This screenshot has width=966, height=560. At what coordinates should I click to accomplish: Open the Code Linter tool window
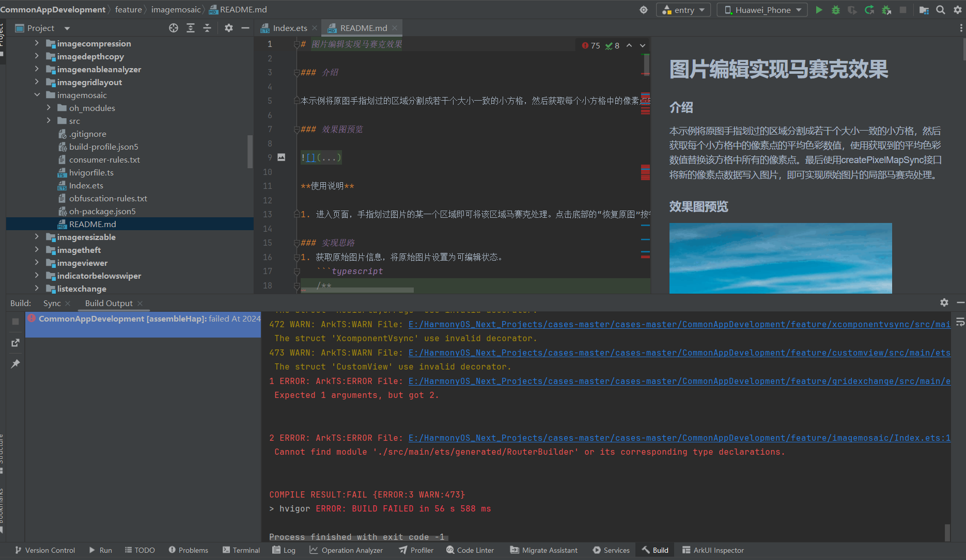point(470,550)
